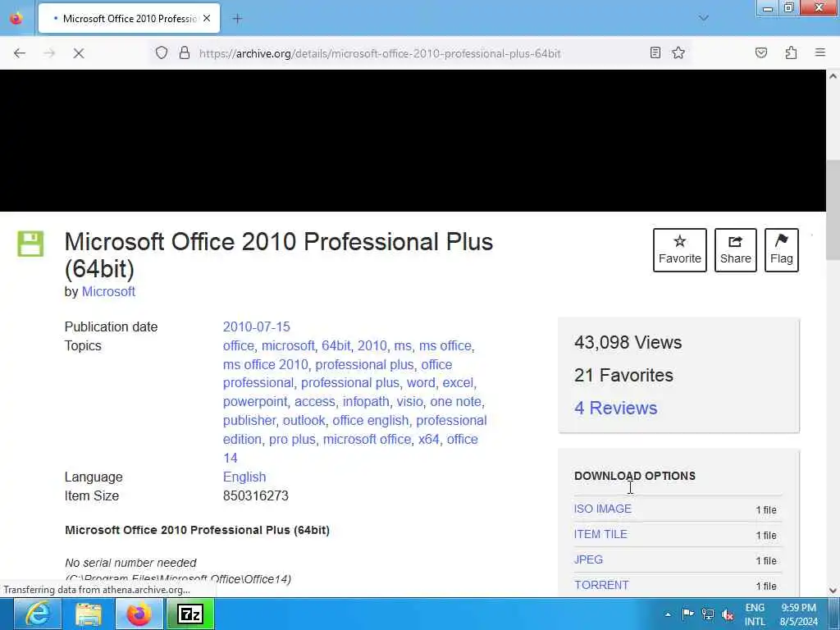The image size is (840, 630).
Task: Click the item size value 850316273
Action: (x=256, y=495)
